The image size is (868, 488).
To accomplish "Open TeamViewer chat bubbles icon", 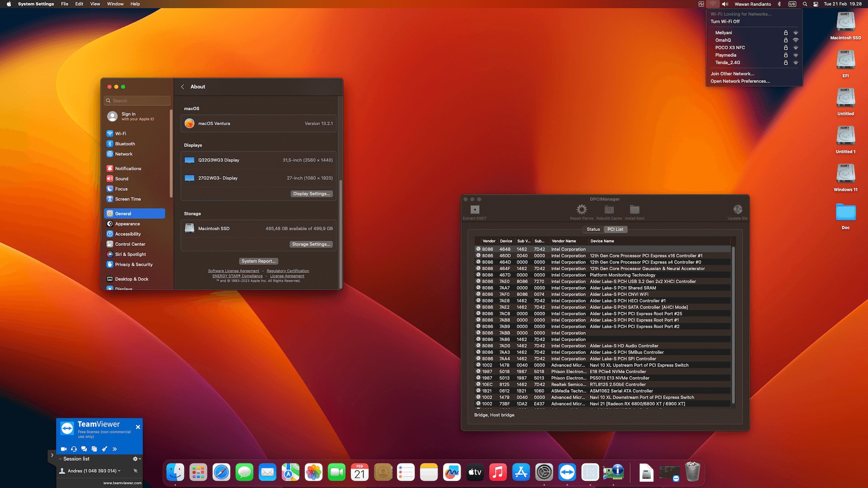I will (84, 449).
